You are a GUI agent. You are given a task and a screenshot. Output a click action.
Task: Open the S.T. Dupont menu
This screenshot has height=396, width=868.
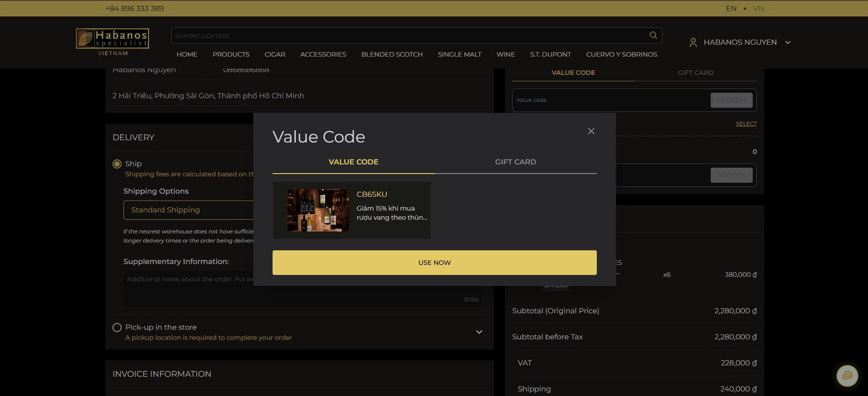551,54
